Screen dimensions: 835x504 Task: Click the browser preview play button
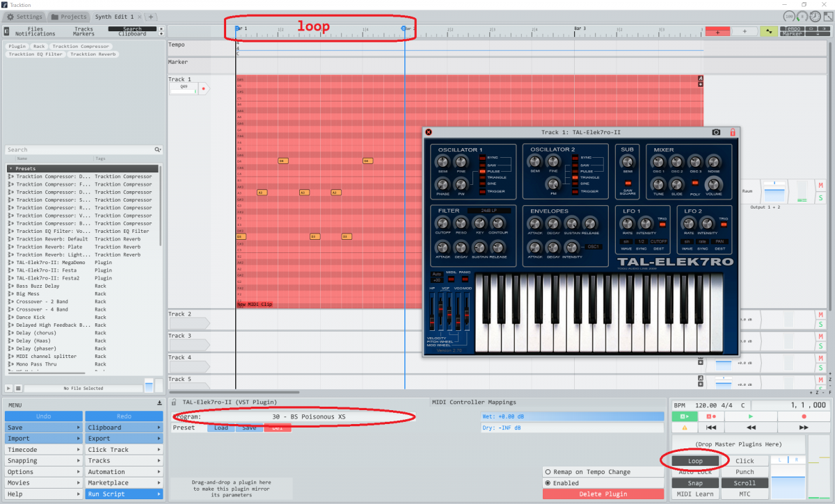(x=8, y=388)
